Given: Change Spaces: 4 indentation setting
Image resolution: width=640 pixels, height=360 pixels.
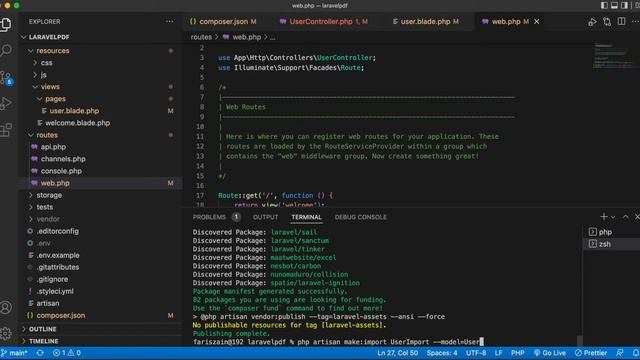Looking at the screenshot, I should (x=442, y=353).
